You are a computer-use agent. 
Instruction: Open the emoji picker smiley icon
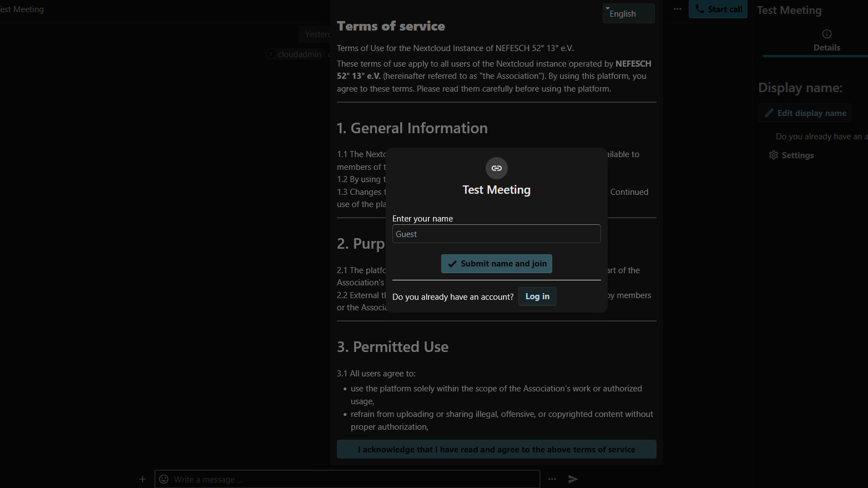click(164, 479)
